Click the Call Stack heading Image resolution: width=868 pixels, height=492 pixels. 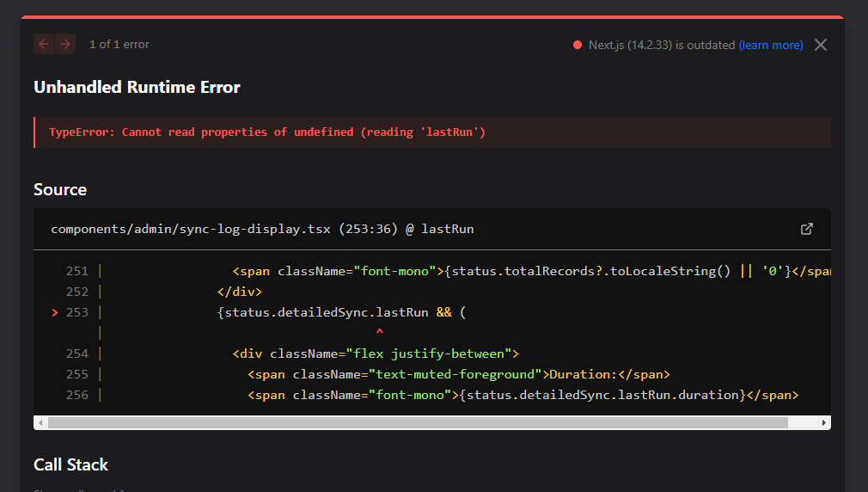pos(71,464)
